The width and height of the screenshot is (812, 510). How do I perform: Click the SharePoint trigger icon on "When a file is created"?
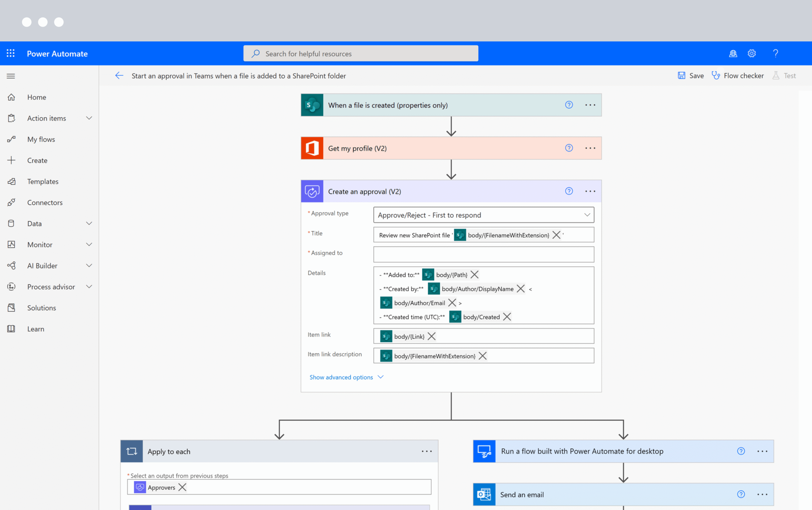pyautogui.click(x=311, y=105)
